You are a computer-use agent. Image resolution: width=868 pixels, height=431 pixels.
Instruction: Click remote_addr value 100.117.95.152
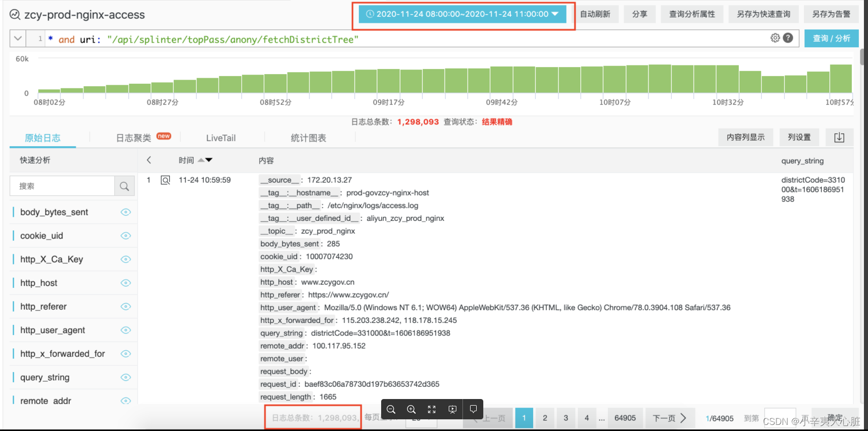339,346
